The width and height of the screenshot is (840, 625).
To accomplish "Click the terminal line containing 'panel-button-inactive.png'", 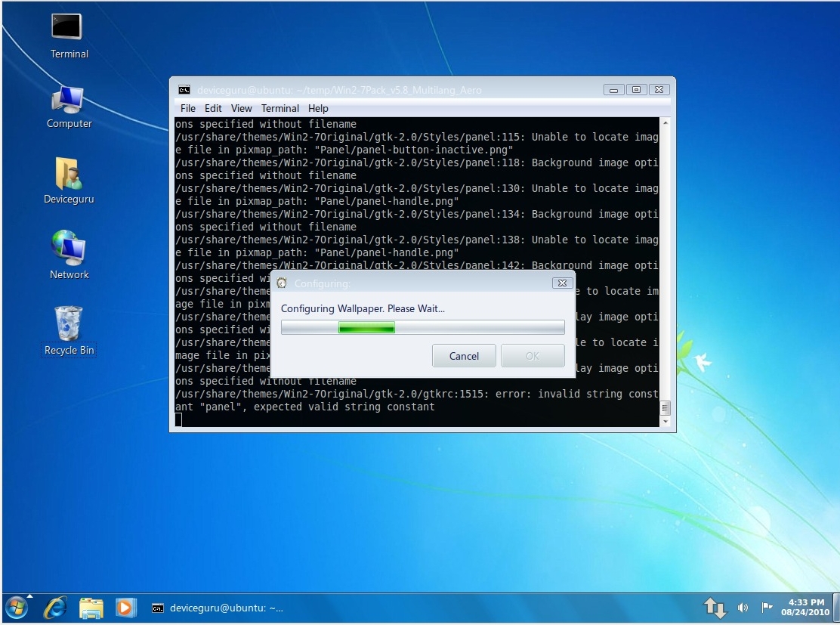I will (x=344, y=150).
